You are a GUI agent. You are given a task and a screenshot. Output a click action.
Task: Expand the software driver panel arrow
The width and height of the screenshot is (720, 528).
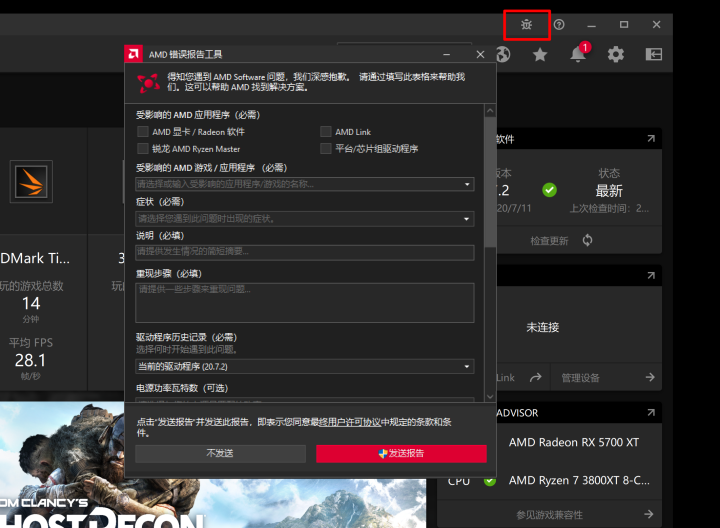651,138
